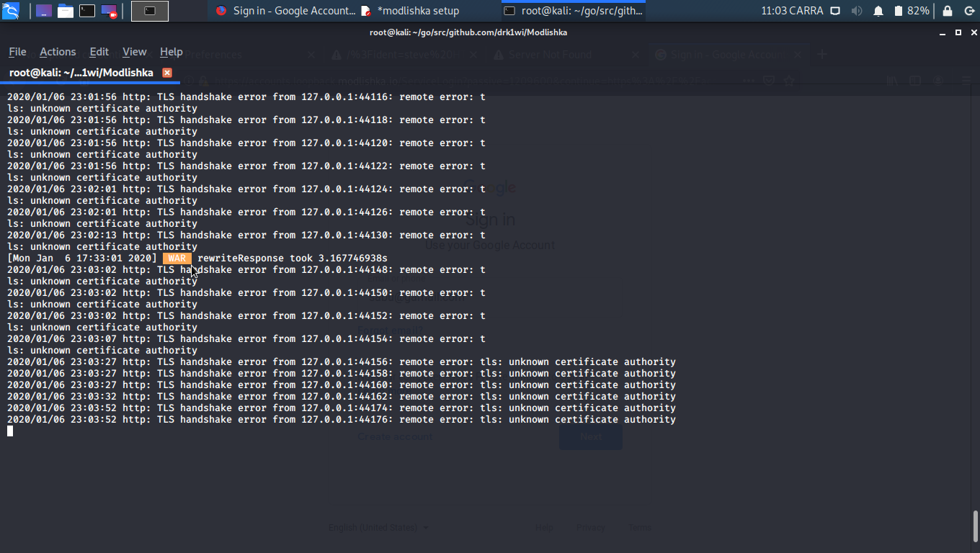This screenshot has width=980, height=553.
Task: Click the terminal cursor prompt block
Action: (10, 431)
